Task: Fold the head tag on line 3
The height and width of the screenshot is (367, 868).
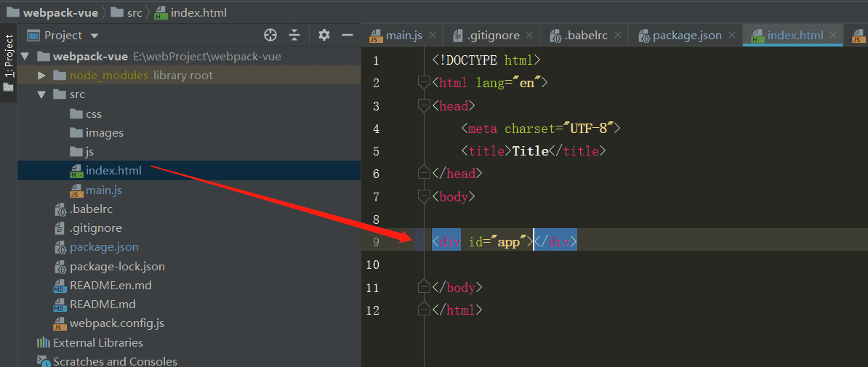Action: pos(424,105)
